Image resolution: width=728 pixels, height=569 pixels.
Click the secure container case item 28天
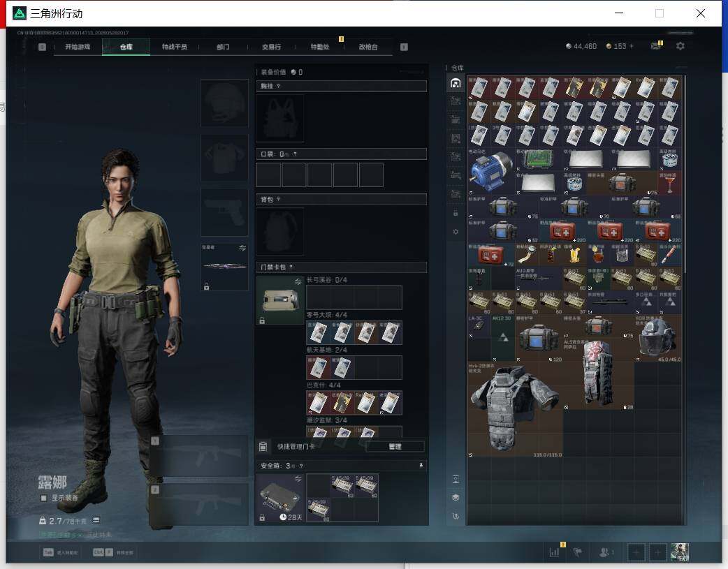280,498
